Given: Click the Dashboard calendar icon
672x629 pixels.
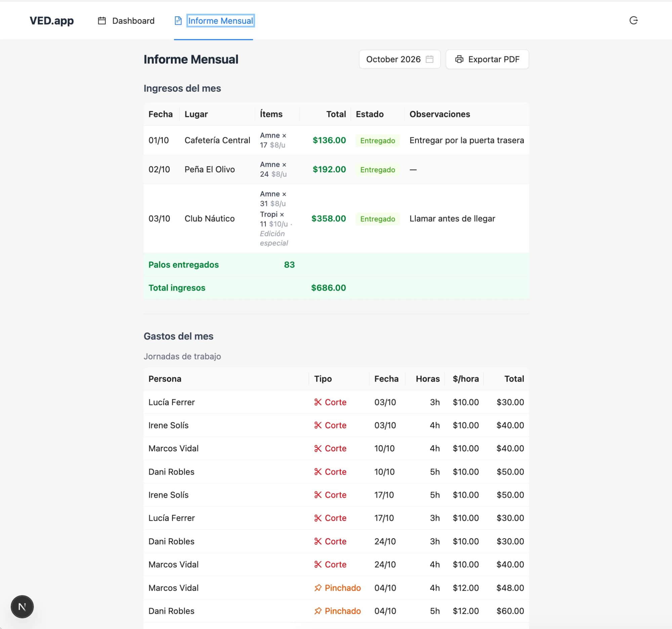Looking at the screenshot, I should (x=102, y=21).
